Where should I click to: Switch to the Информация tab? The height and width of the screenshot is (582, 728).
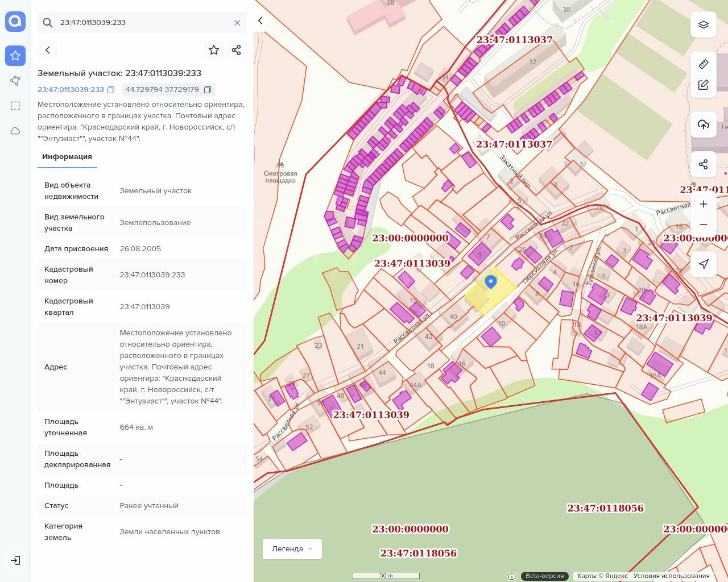point(67,157)
